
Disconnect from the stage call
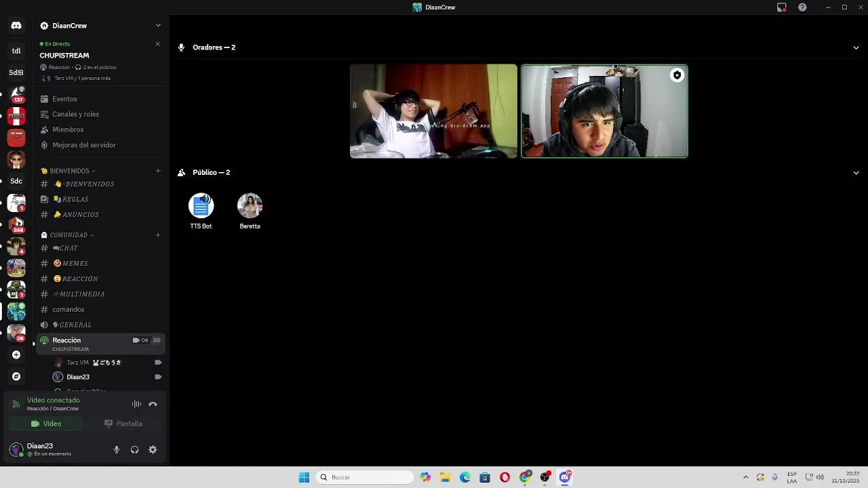pos(153,404)
